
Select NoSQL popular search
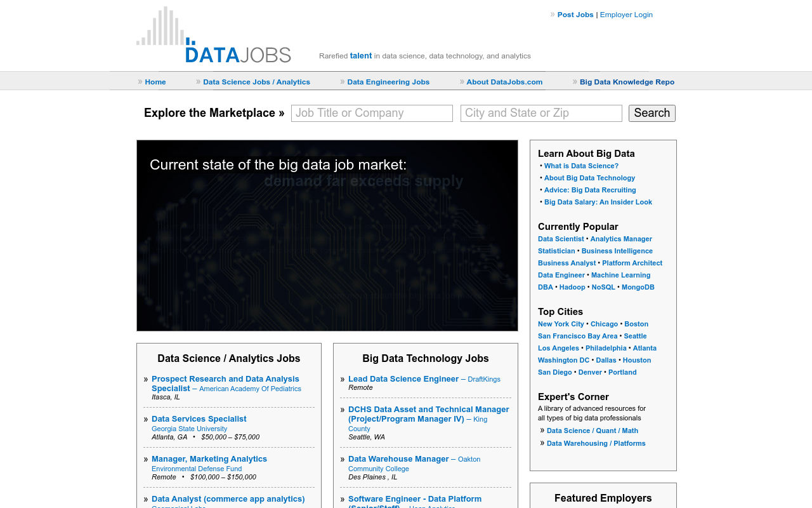[x=603, y=288]
